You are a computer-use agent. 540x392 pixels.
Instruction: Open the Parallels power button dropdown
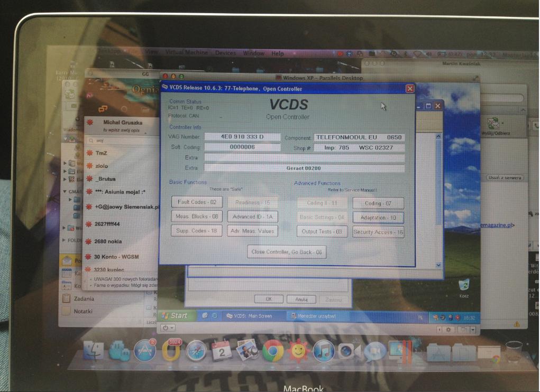[168, 328]
